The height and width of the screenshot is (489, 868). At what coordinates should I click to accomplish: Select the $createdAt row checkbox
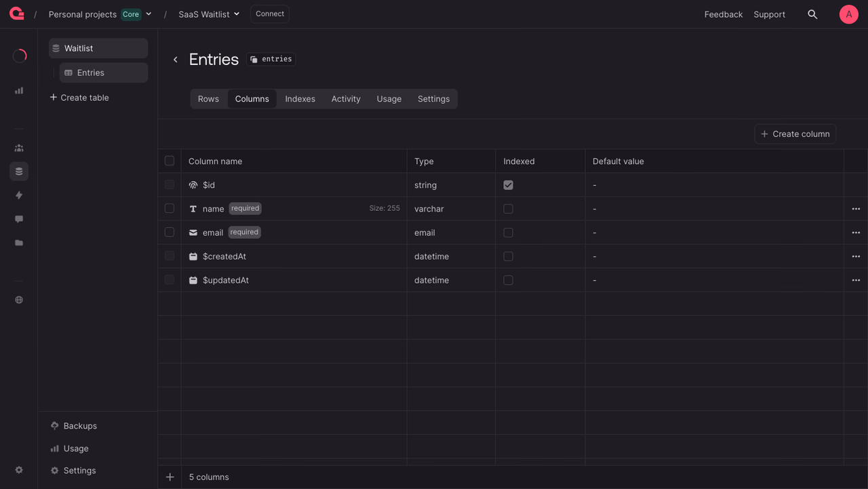point(170,256)
